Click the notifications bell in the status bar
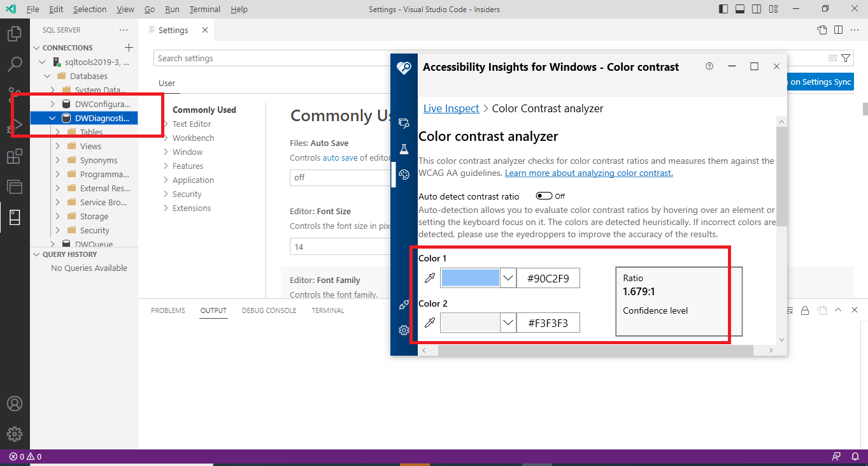This screenshot has width=868, height=466. (854, 456)
